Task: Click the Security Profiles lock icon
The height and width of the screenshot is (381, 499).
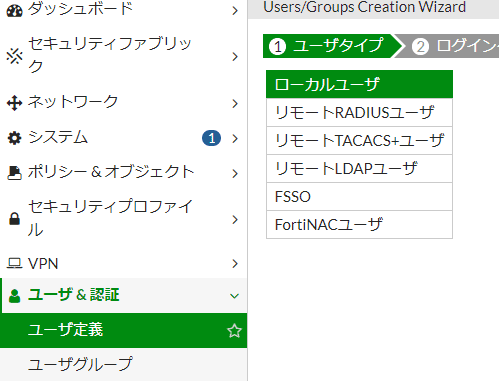Action: coord(14,219)
